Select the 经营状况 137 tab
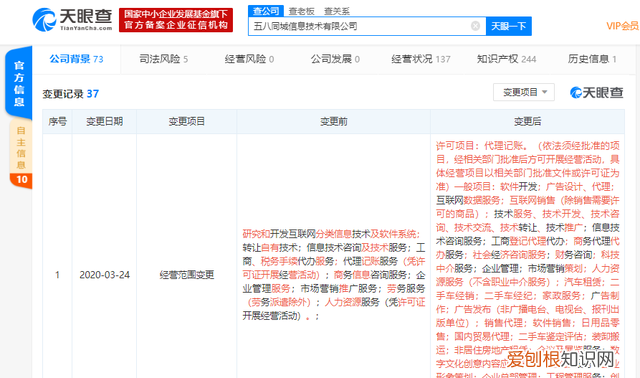The image size is (640, 378). 421,59
